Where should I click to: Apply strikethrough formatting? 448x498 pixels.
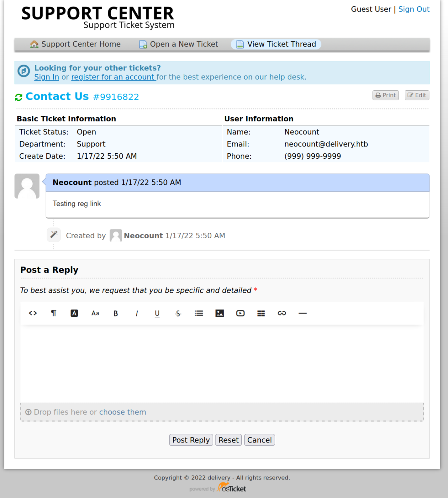[178, 313]
